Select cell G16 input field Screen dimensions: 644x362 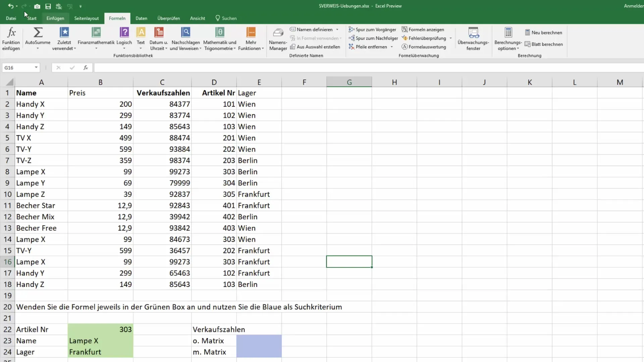click(349, 262)
